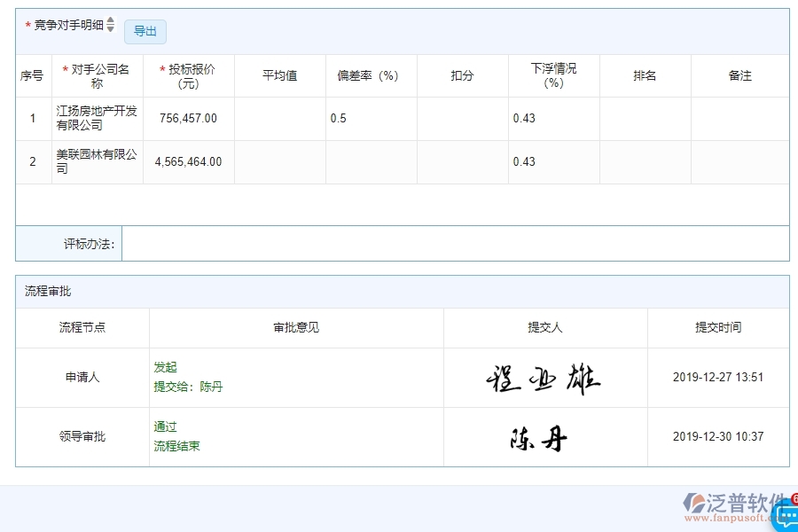Open the chat support icon

coord(784,516)
